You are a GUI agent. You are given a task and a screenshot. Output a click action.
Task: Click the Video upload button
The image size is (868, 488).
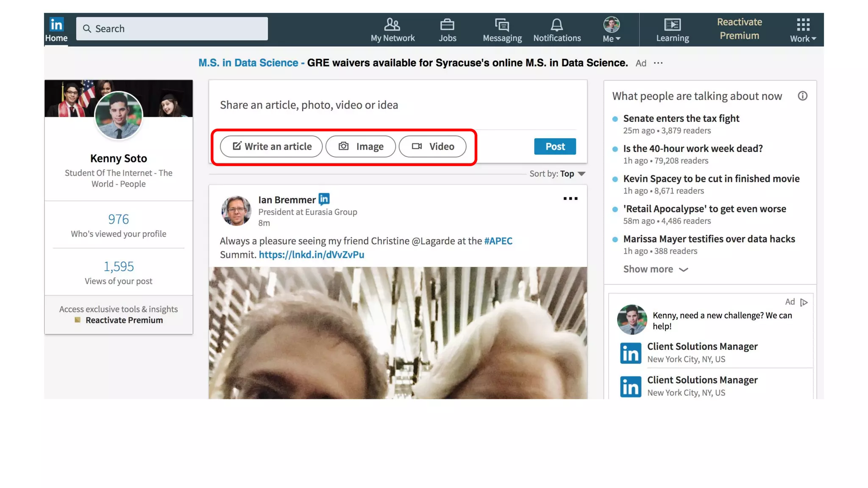[432, 147]
